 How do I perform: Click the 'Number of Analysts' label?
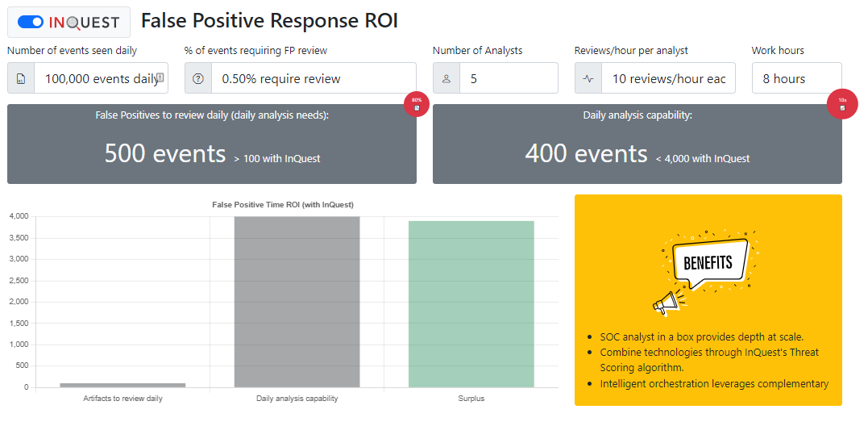tap(478, 51)
